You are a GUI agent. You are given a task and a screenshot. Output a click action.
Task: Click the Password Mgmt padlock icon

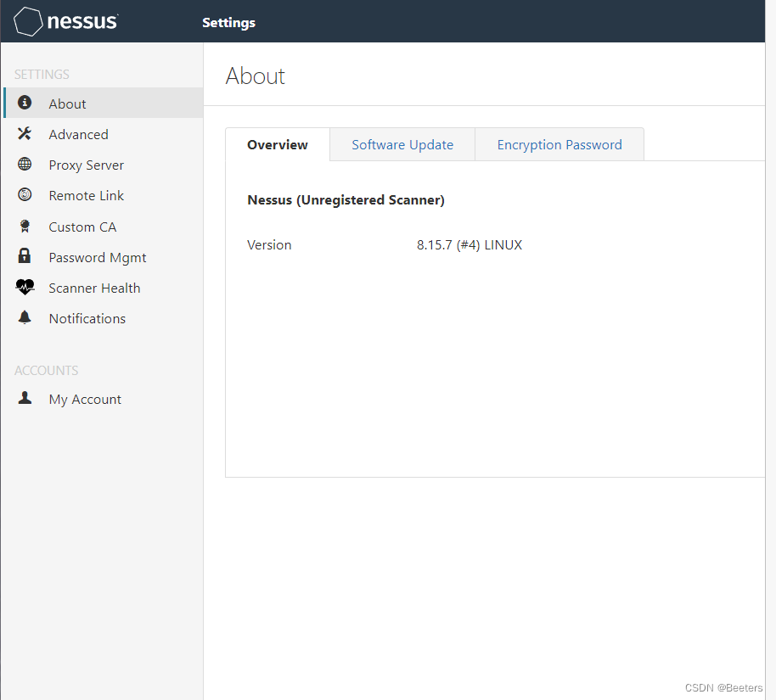point(25,255)
